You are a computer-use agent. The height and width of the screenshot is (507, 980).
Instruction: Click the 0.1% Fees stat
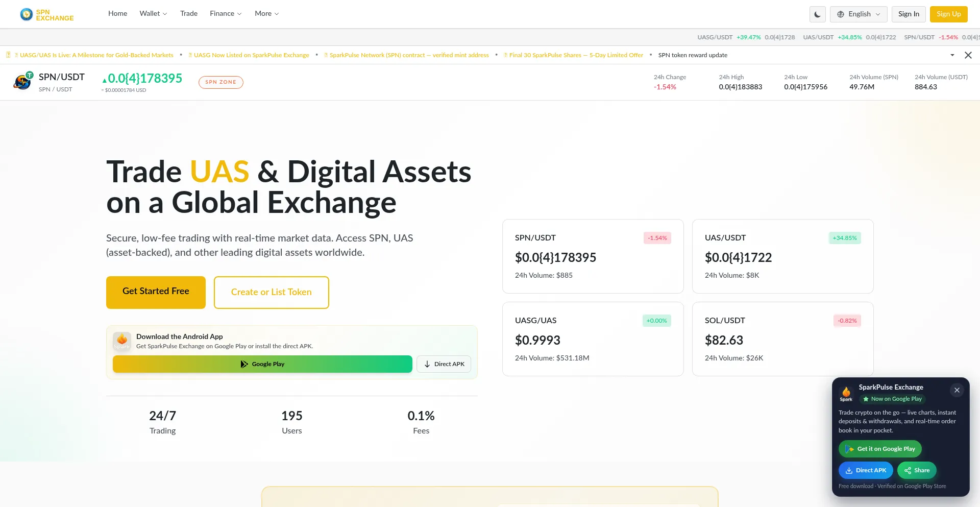[x=421, y=422]
